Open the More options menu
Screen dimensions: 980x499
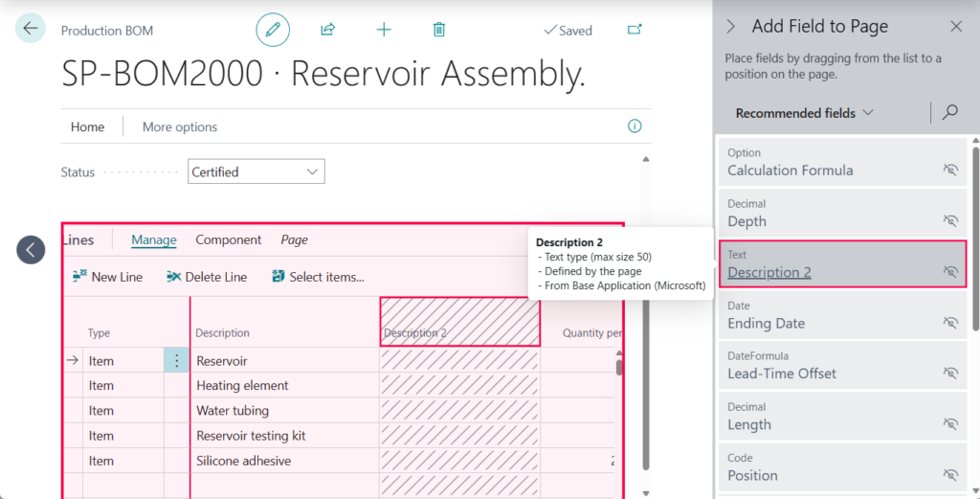coord(180,126)
